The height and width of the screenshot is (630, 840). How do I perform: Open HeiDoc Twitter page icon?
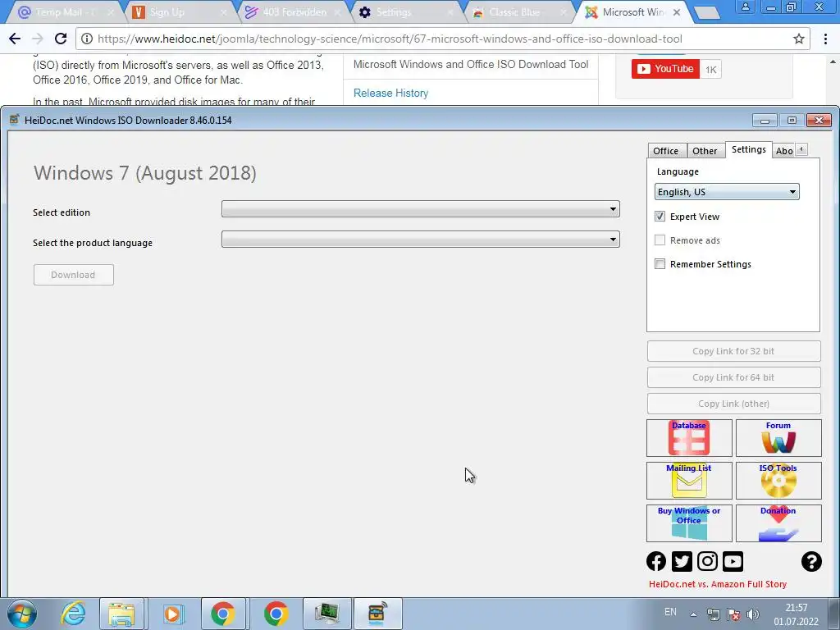[682, 561]
